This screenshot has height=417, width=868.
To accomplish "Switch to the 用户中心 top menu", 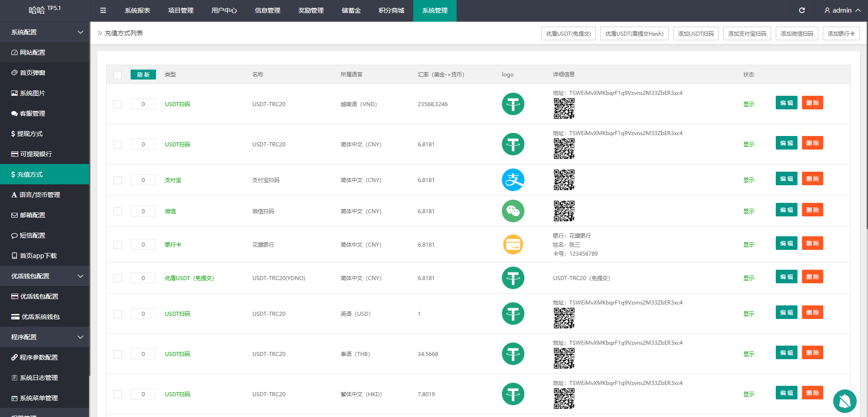I will [224, 10].
